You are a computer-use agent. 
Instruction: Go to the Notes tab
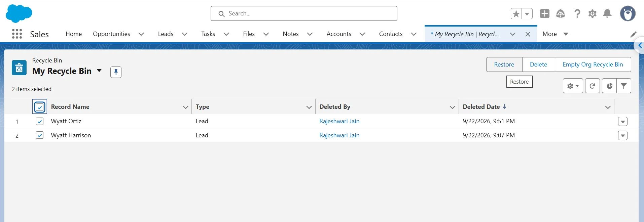[291, 34]
